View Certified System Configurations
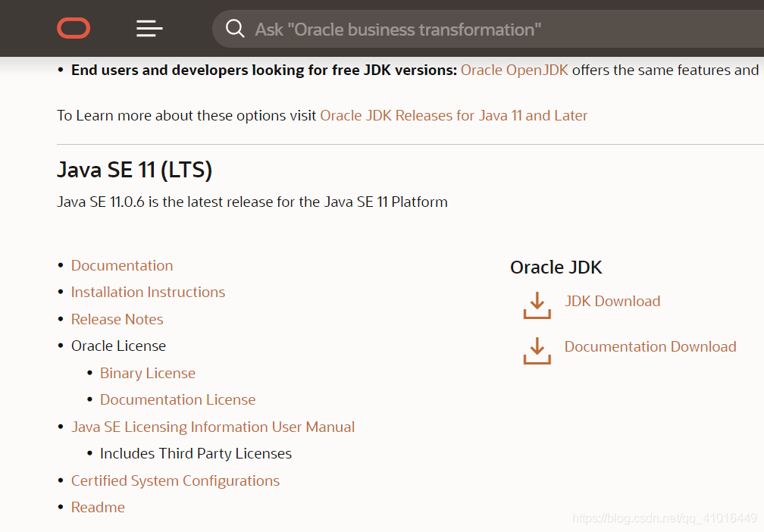Viewport: 764px width, 532px height. 175,480
